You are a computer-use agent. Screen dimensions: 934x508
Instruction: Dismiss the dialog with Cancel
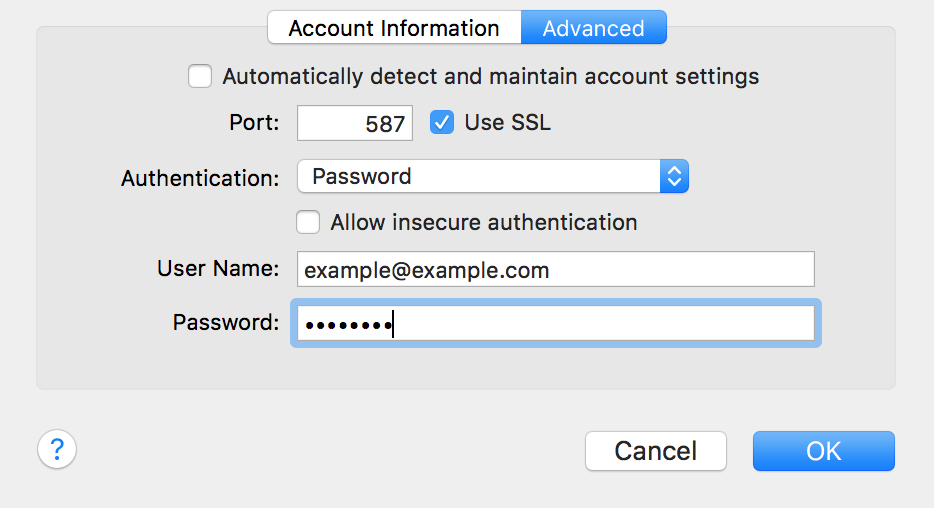pyautogui.click(x=656, y=451)
